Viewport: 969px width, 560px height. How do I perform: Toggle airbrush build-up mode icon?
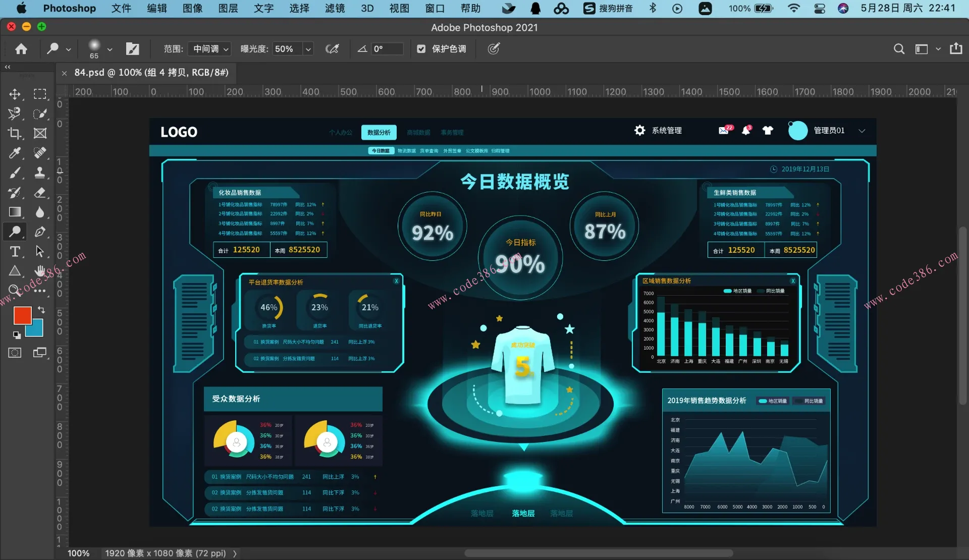coord(332,49)
